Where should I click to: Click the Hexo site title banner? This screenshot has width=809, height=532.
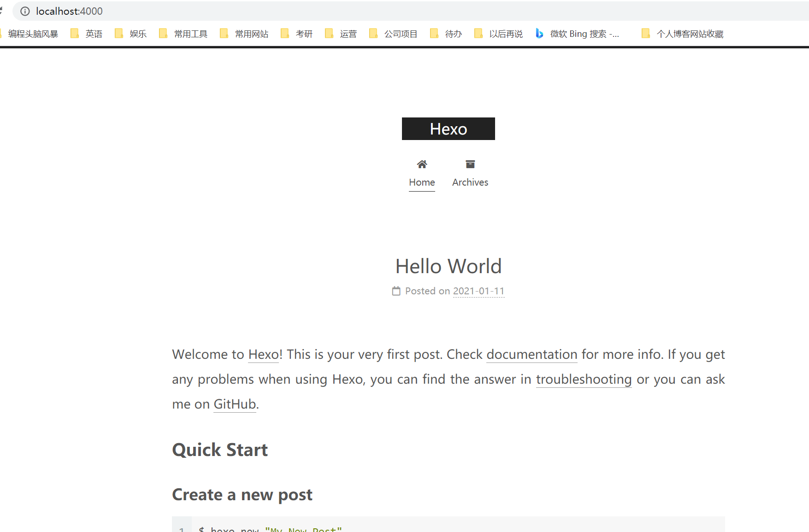point(449,129)
